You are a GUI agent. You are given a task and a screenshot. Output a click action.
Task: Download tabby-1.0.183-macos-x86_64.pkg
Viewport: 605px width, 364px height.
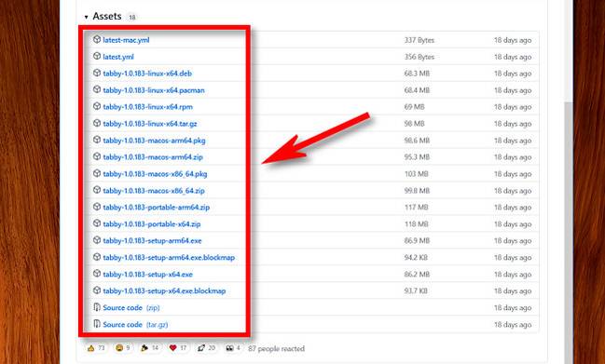155,174
